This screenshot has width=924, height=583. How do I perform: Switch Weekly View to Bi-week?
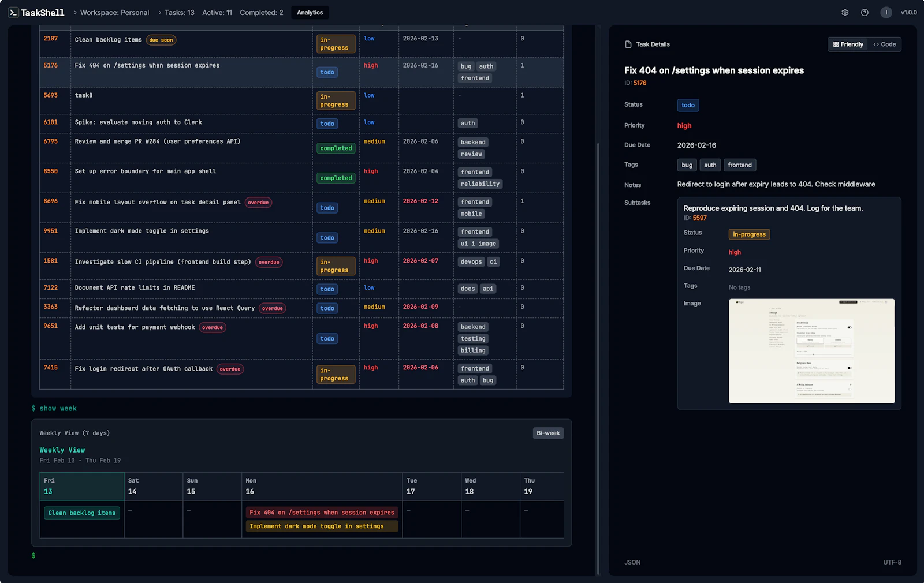pyautogui.click(x=547, y=432)
